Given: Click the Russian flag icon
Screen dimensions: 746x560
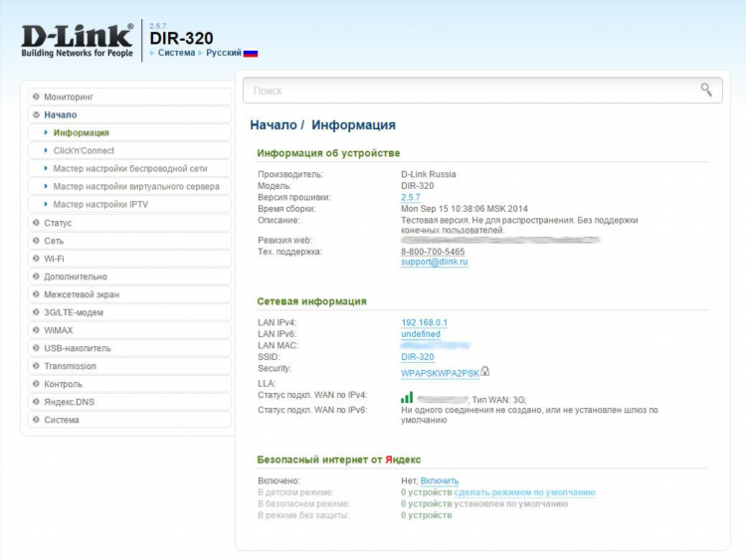Looking at the screenshot, I should [251, 54].
